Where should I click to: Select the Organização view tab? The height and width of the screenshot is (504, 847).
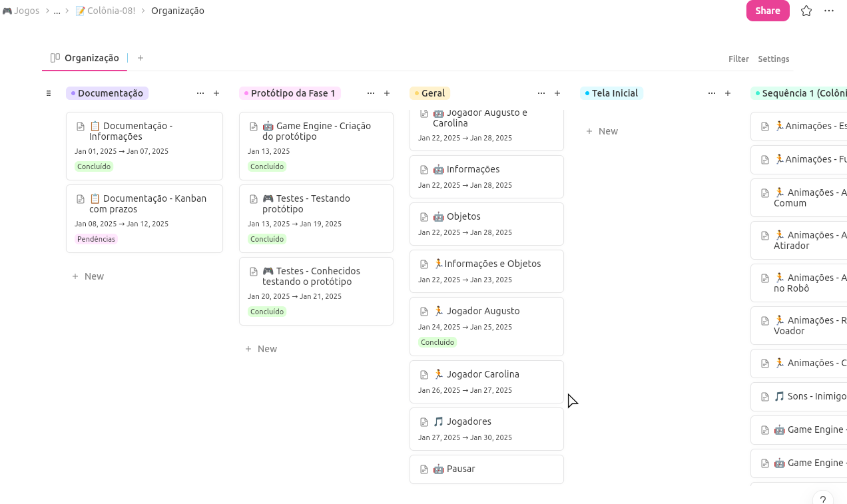tap(85, 58)
